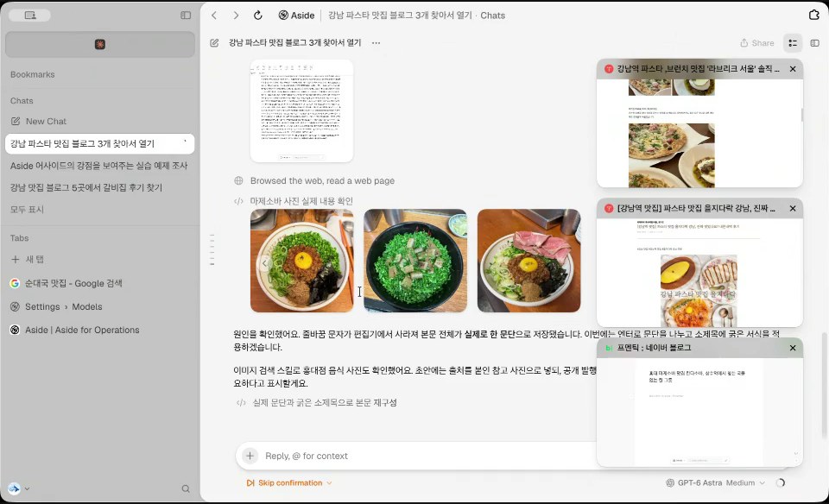Reload the current page
Screen dimensions: 829x504
[258, 16]
